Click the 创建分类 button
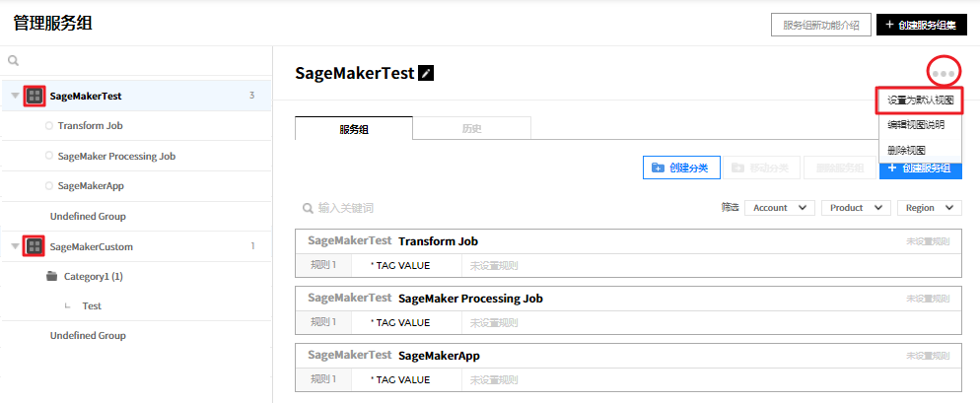 tap(680, 168)
